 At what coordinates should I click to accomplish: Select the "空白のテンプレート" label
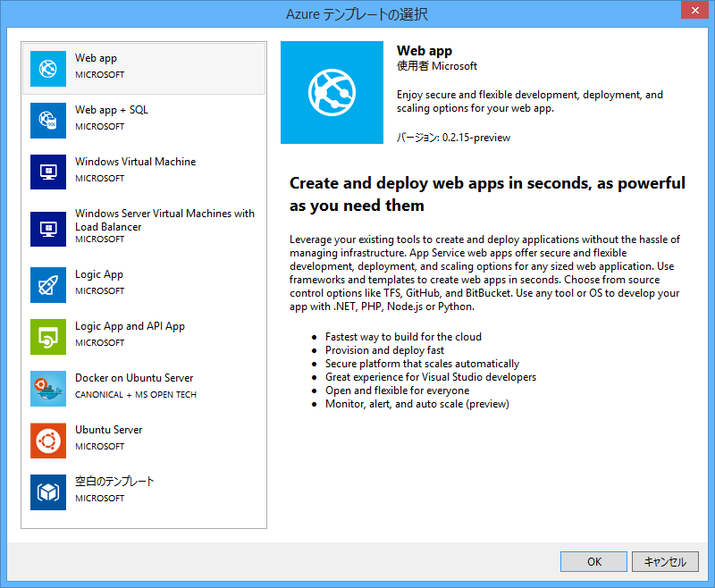tap(114, 482)
